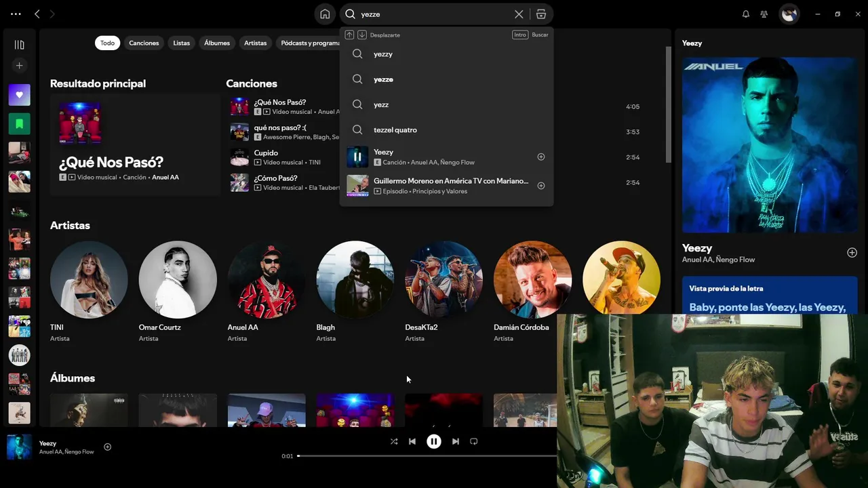The height and width of the screenshot is (488, 868).
Task: Open artist TINI
Action: click(x=89, y=279)
